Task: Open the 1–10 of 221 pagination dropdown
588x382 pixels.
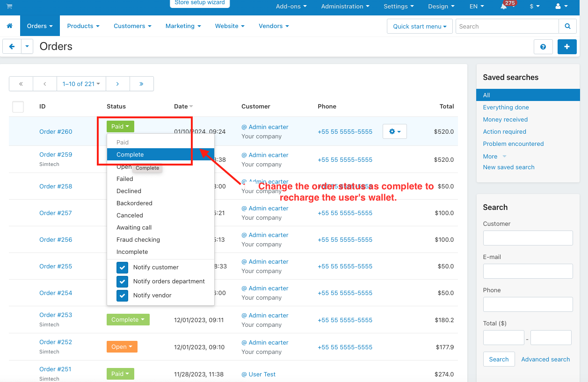Action: (81, 84)
